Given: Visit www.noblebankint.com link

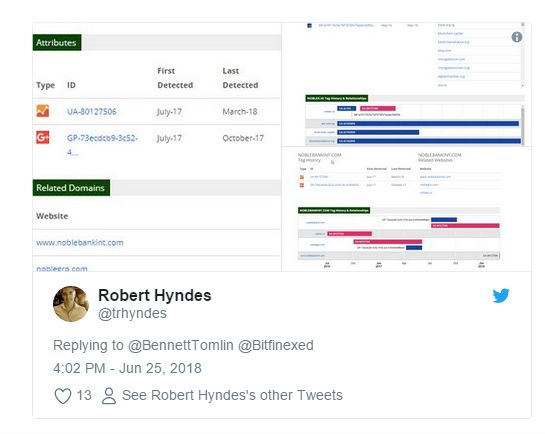Looking at the screenshot, I should pos(80,243).
